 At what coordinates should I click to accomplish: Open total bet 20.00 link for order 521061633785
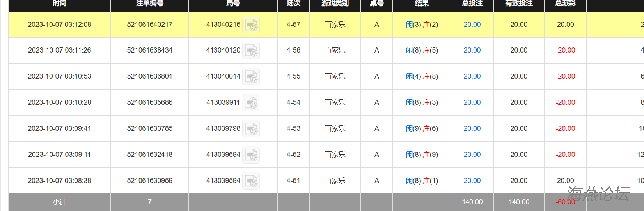472,128
